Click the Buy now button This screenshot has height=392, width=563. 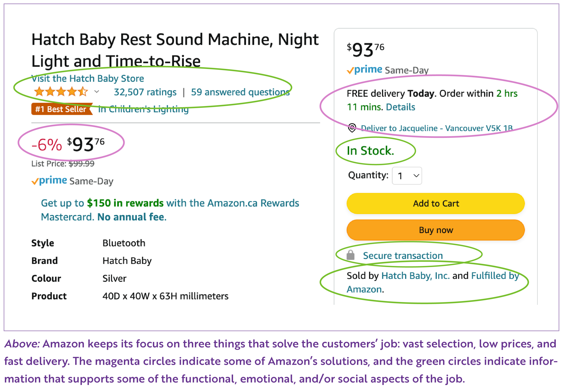435,230
